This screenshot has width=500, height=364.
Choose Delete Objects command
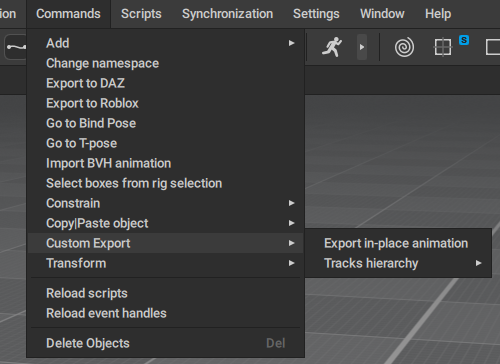pyautogui.click(x=166, y=343)
